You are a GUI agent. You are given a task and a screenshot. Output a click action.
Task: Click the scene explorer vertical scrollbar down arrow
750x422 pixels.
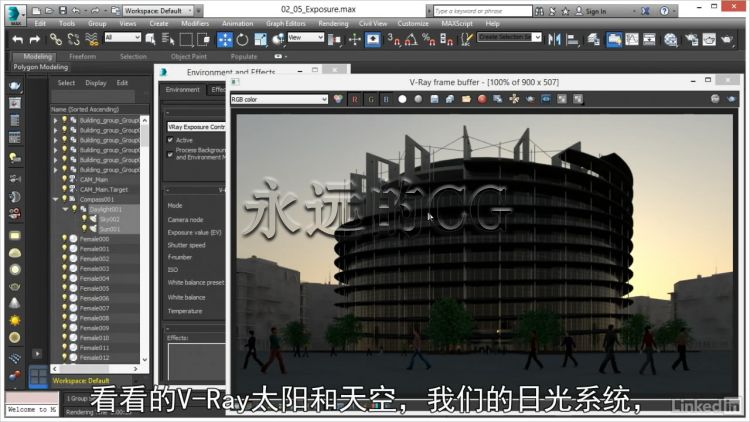pyautogui.click(x=144, y=359)
